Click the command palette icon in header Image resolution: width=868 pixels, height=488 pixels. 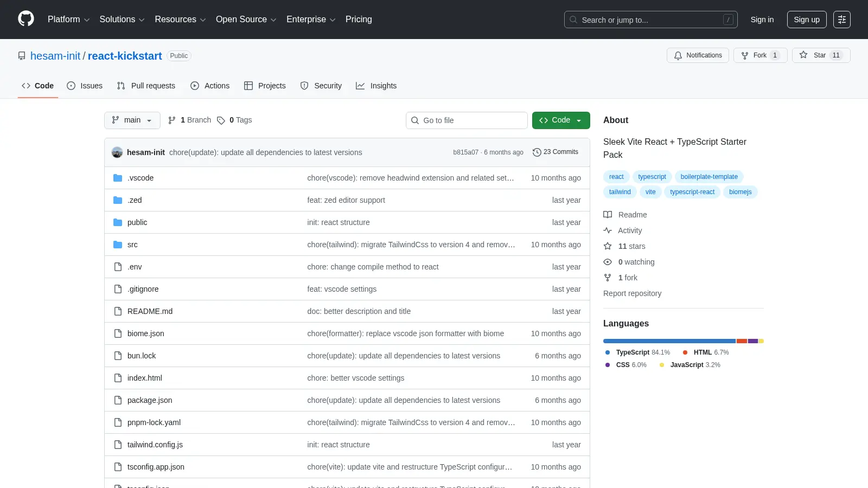pos(842,20)
